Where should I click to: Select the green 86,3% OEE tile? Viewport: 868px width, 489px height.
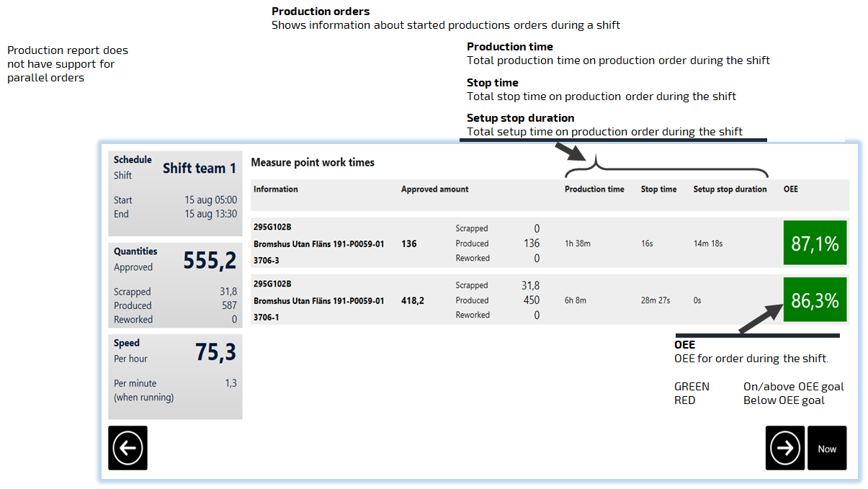point(815,300)
